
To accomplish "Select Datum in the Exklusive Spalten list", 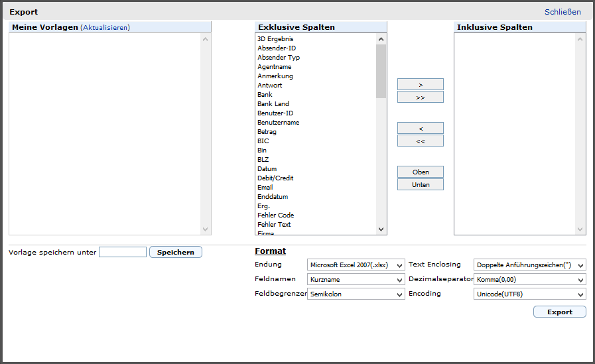I will coord(267,169).
